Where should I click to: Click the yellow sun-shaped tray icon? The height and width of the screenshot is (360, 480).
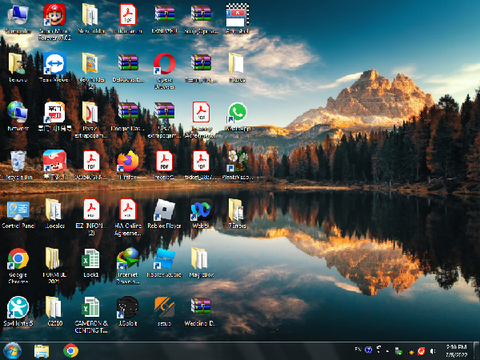click(411, 352)
